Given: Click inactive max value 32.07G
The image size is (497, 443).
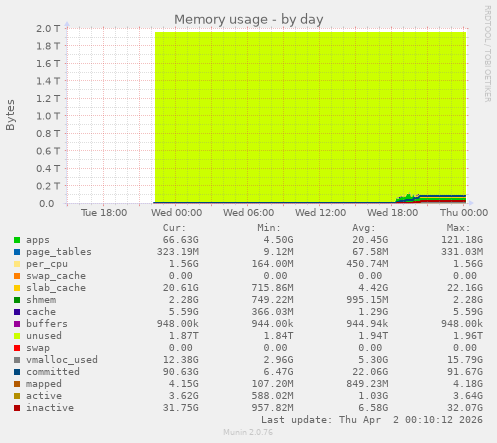Looking at the screenshot, I should (x=465, y=408).
